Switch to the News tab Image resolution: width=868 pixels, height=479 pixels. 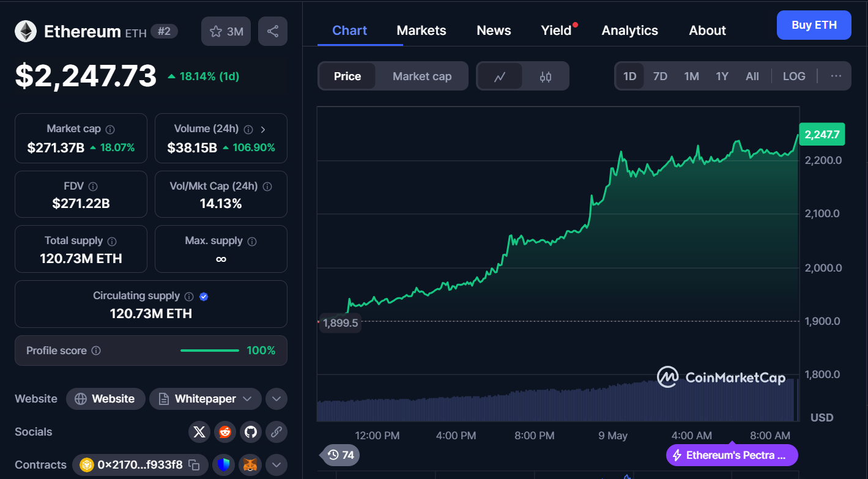pos(494,31)
